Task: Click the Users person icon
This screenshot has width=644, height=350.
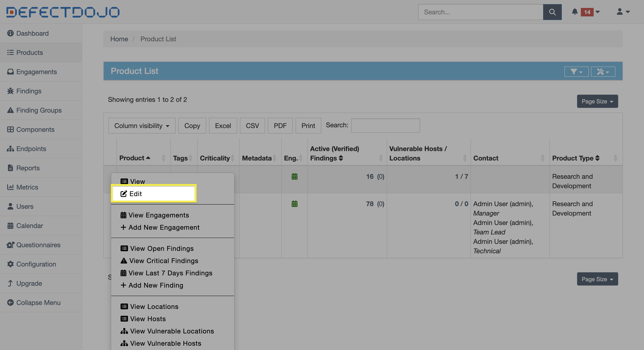Action: pyautogui.click(x=10, y=206)
